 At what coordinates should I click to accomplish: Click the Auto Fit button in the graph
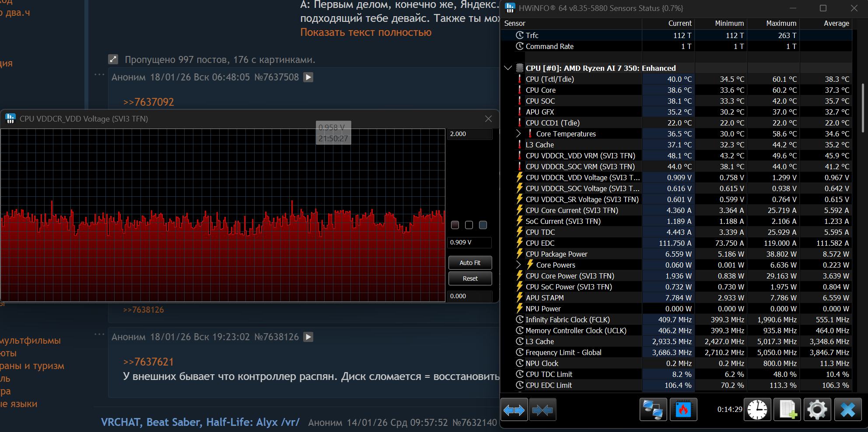(x=470, y=263)
